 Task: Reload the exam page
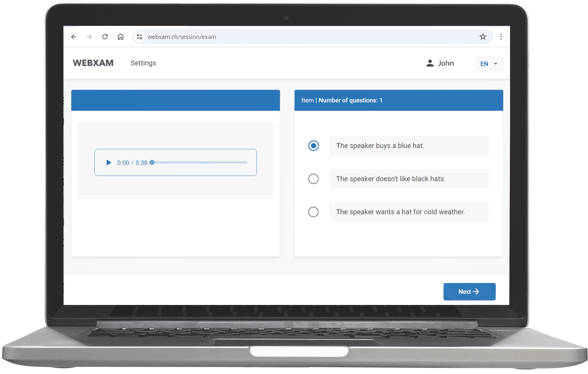pyautogui.click(x=105, y=37)
